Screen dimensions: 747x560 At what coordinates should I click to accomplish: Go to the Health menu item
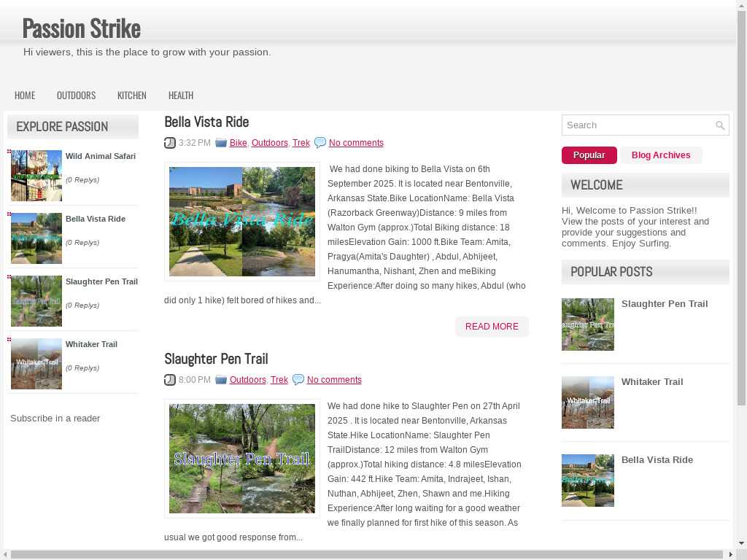tap(180, 96)
